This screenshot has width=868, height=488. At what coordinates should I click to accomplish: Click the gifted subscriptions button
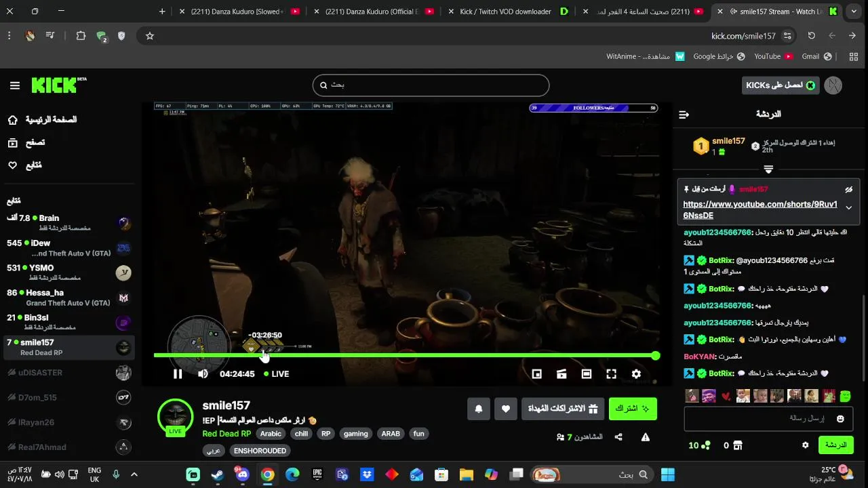click(563, 409)
